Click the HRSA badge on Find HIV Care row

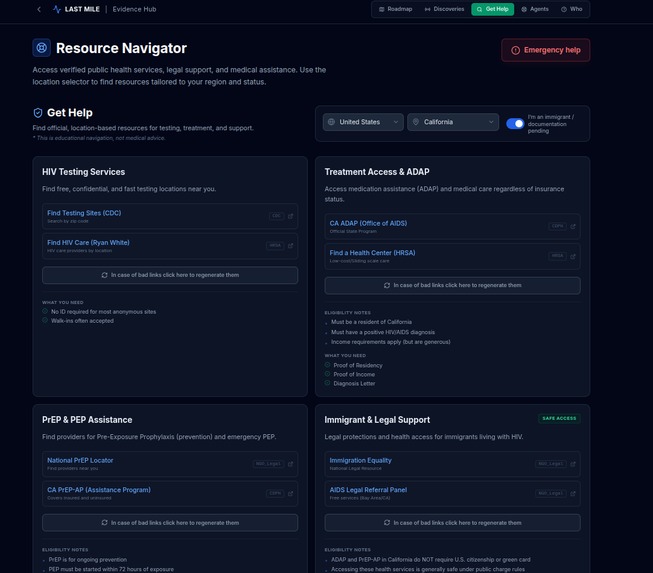(275, 246)
